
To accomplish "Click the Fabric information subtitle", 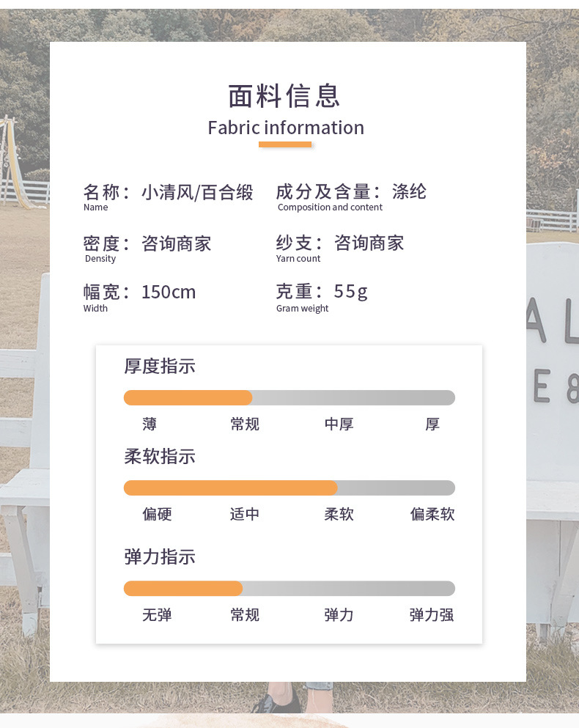I will click(x=286, y=128).
